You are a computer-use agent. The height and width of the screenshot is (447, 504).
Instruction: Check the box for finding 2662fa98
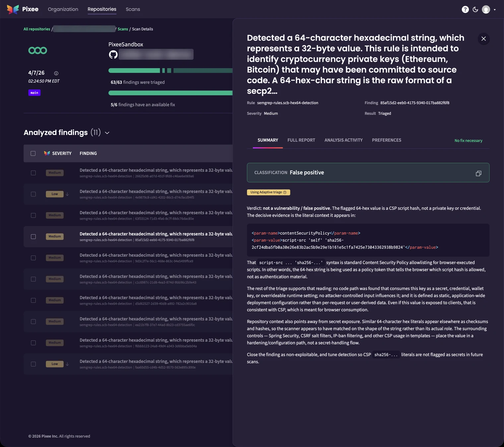[x=33, y=173]
